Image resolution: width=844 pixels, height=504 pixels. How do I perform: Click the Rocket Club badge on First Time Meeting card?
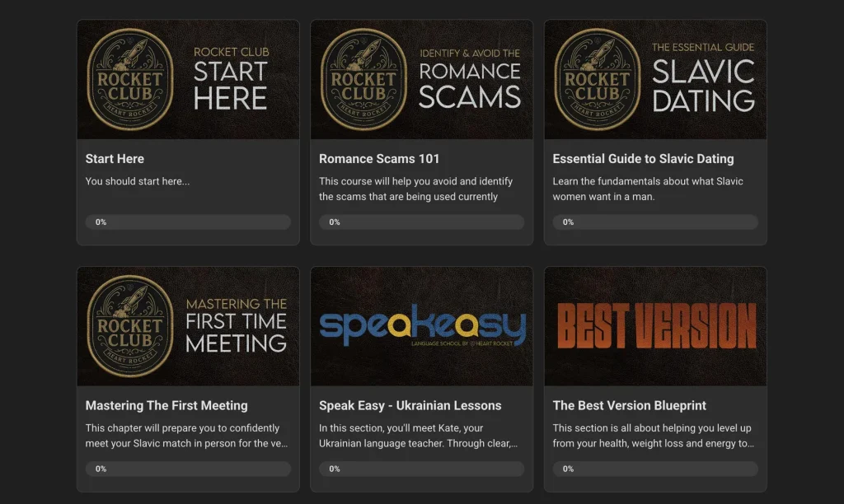130,326
